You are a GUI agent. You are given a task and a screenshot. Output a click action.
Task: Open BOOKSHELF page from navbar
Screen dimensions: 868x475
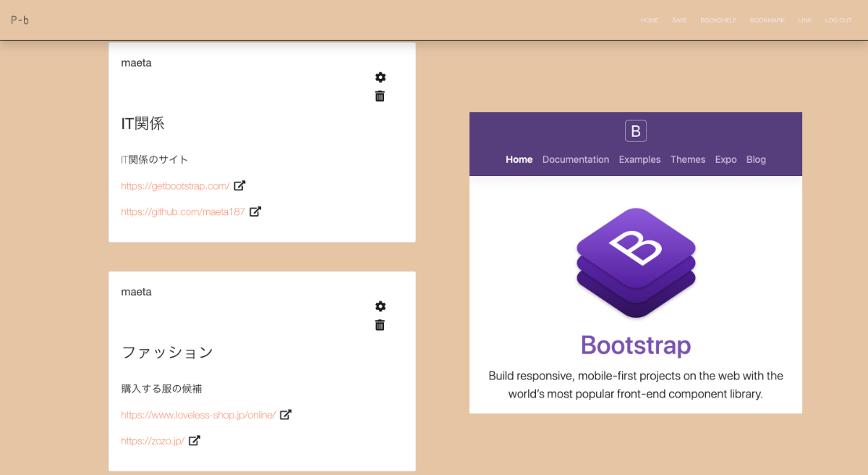(x=718, y=20)
